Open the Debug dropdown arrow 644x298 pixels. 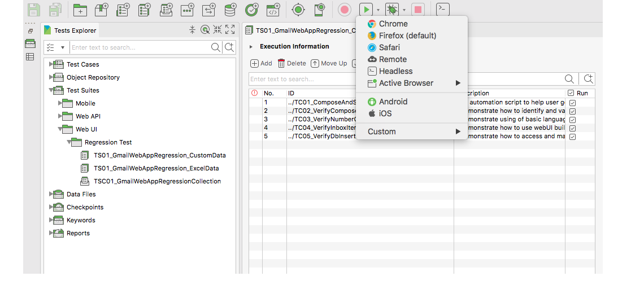404,10
